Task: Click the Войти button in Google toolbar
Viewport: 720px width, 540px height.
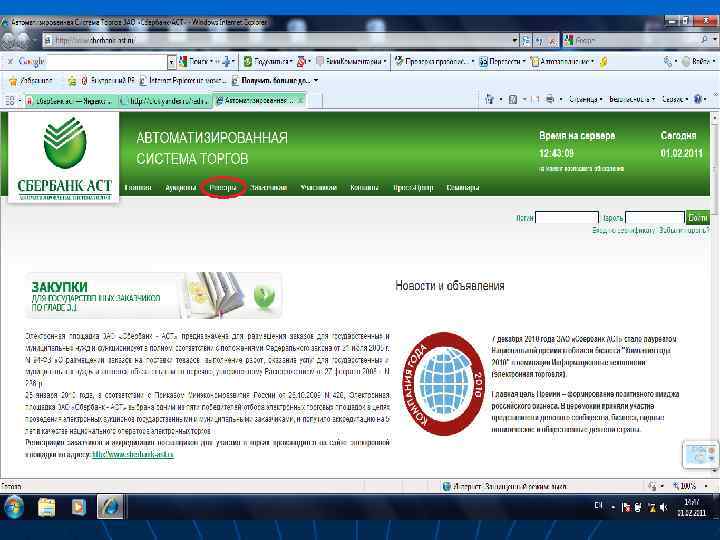Action: [x=696, y=61]
